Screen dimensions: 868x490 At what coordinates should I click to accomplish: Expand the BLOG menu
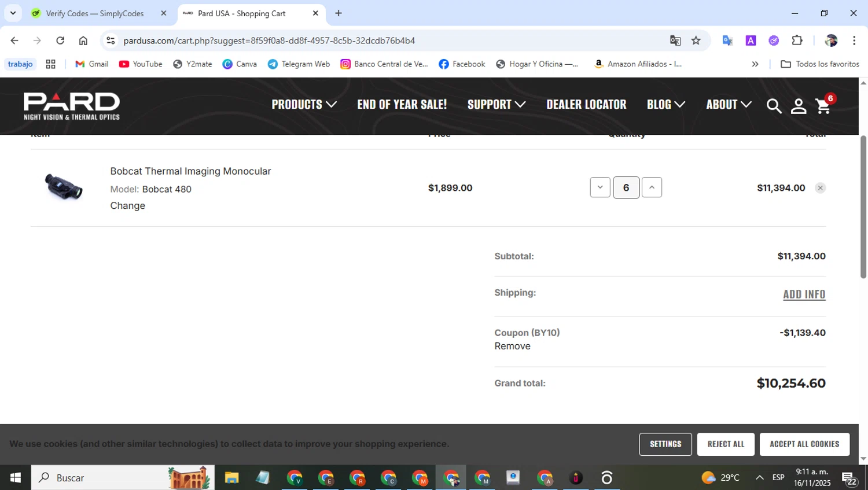click(x=666, y=105)
